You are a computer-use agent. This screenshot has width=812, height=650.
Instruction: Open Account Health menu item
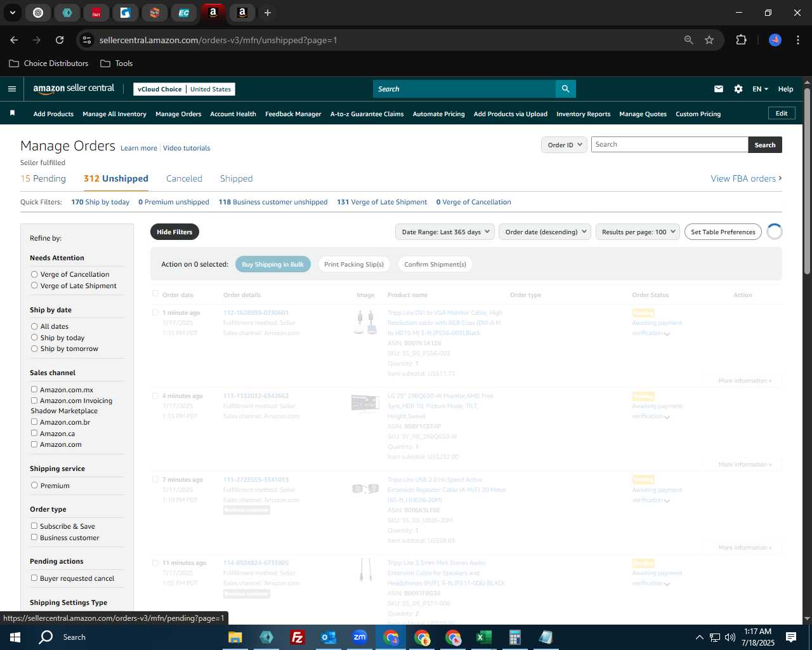pos(233,114)
